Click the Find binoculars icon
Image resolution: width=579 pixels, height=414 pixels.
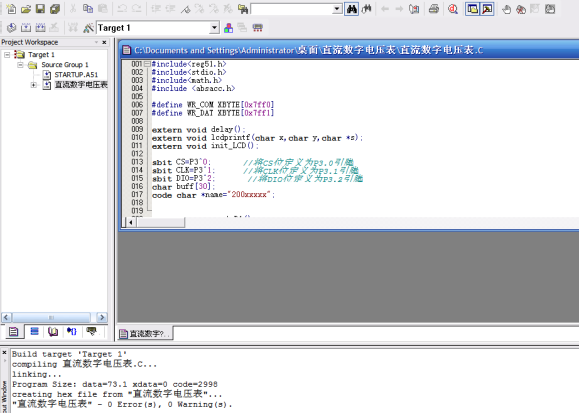[352, 9]
